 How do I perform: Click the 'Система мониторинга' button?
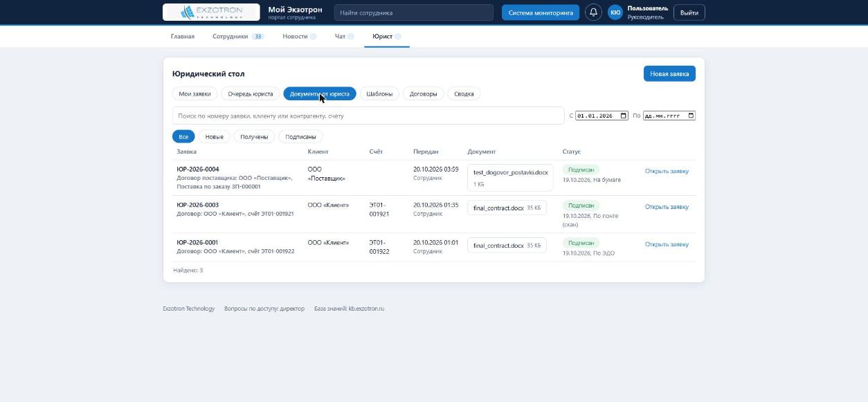coord(541,12)
